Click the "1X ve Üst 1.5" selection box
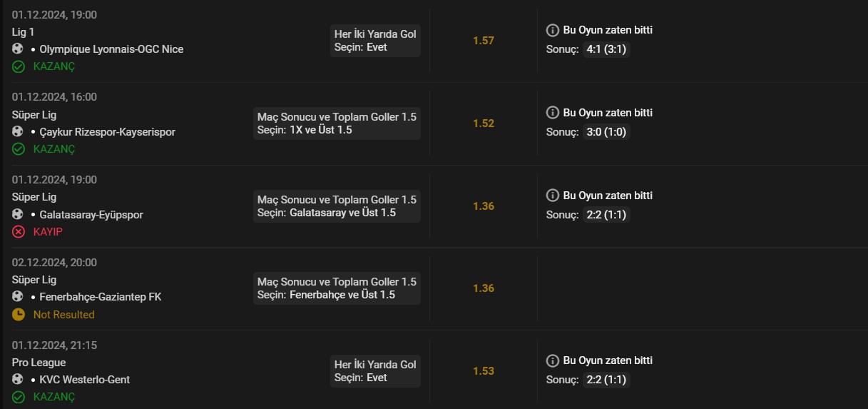 337,123
